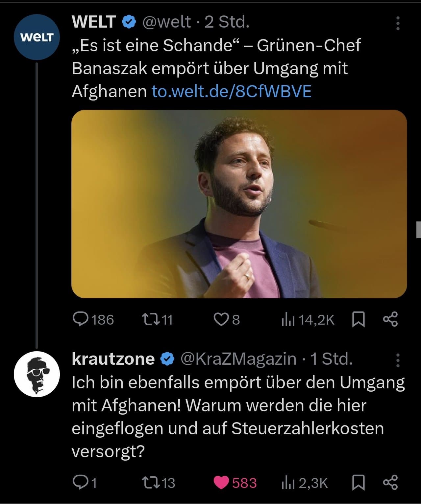The width and height of the screenshot is (421, 504).
Task: Share the WELT tweet
Action: (391, 320)
